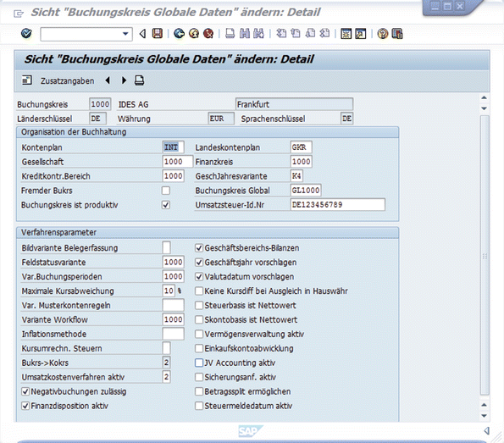Image resolution: width=504 pixels, height=443 pixels.
Task: Click the green checkmark Enter icon
Action: pyautogui.click(x=26, y=33)
